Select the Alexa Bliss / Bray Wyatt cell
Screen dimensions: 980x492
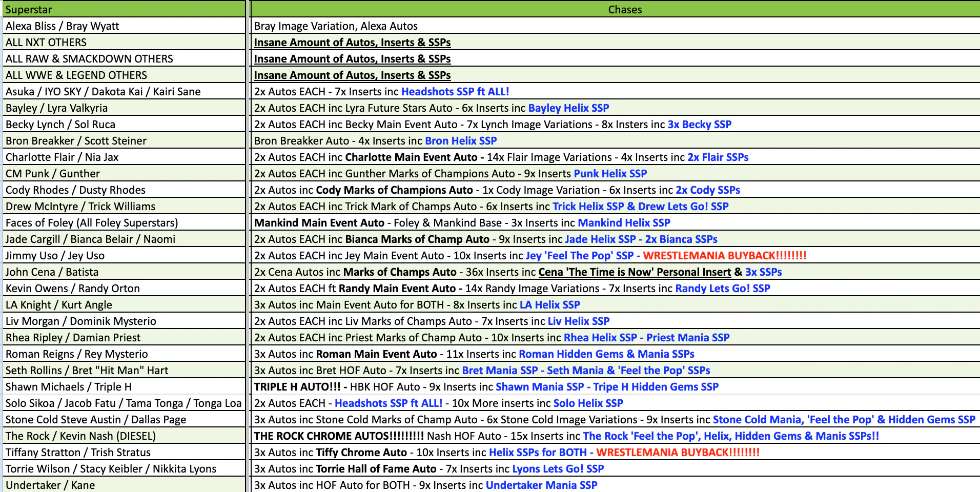click(x=124, y=26)
